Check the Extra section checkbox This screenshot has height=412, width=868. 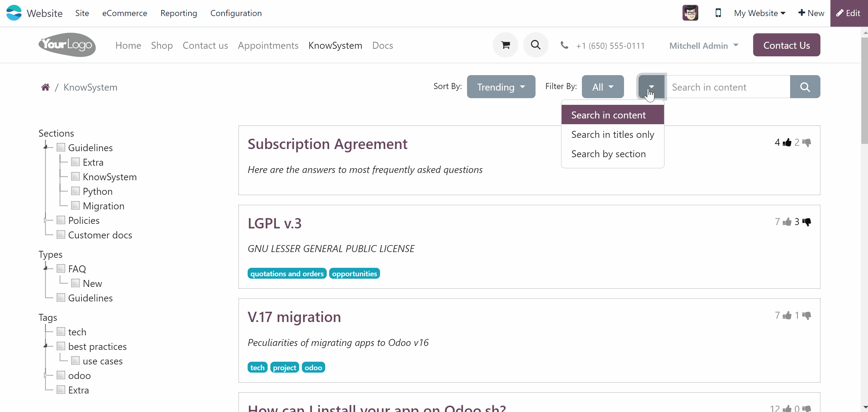[75, 162]
